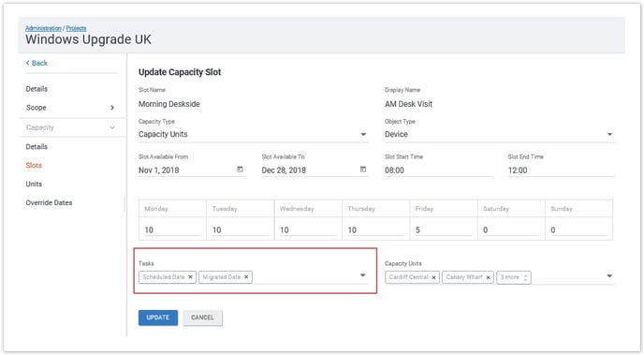The image size is (644, 355).
Task: Click the Update Capacity Slot heading
Action: tap(180, 72)
